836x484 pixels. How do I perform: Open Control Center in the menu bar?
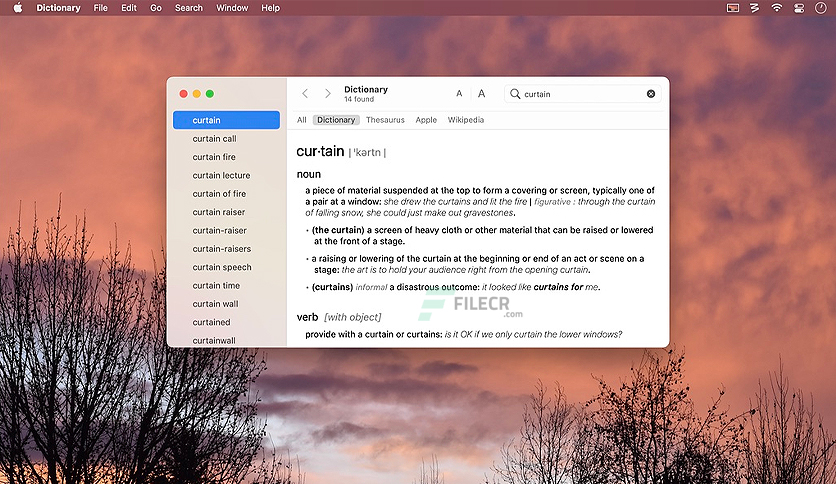coord(799,7)
